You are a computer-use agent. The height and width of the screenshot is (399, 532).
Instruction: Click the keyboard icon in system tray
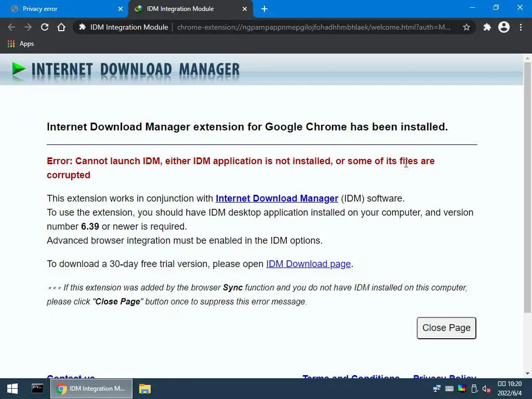[449, 389]
